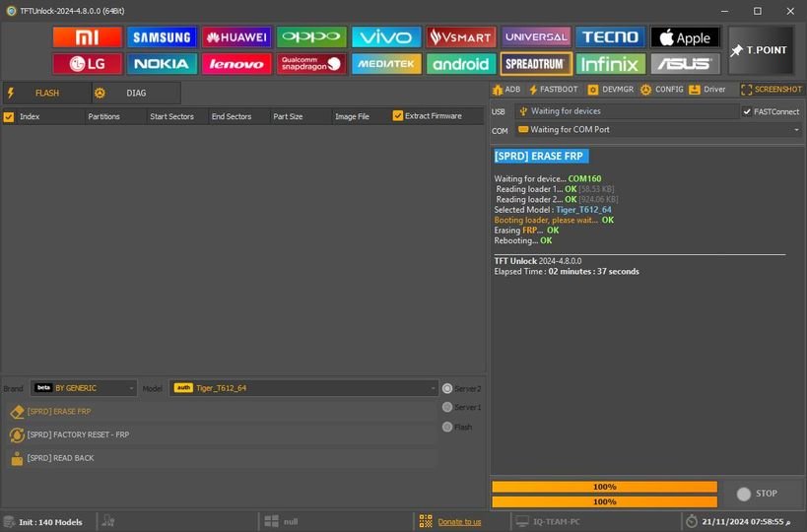The image size is (807, 532).
Task: Open the Brand BY GENERIC dropdown
Action: (x=84, y=388)
